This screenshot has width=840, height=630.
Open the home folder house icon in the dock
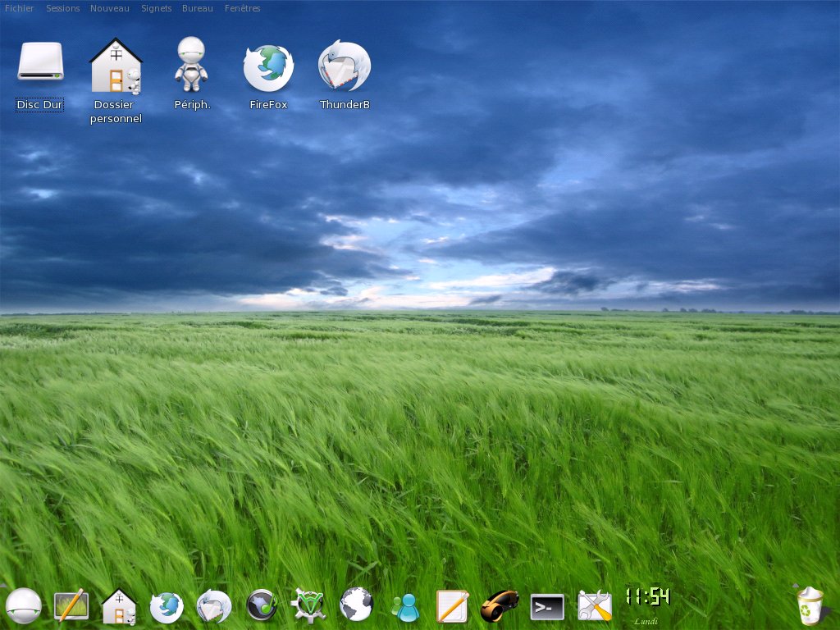coord(119,606)
